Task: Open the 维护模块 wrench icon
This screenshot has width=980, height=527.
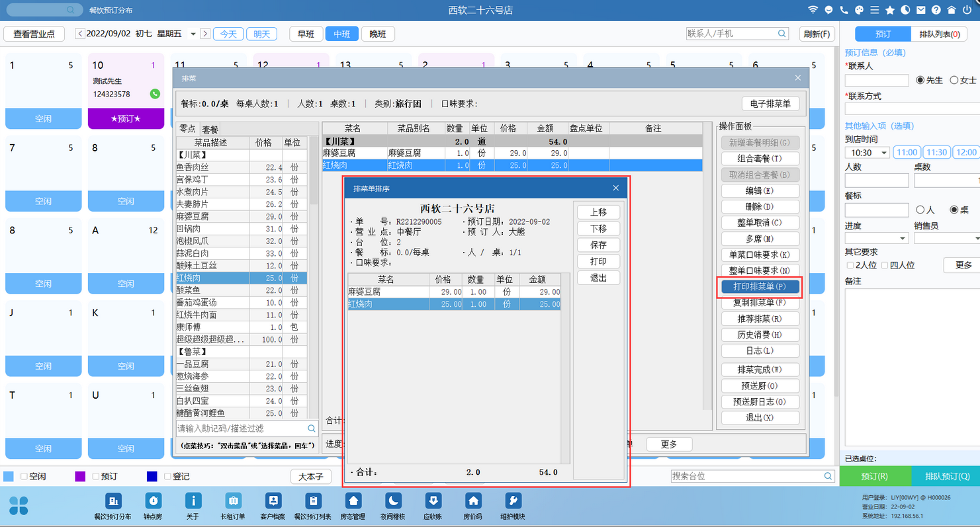Action: coord(513,501)
